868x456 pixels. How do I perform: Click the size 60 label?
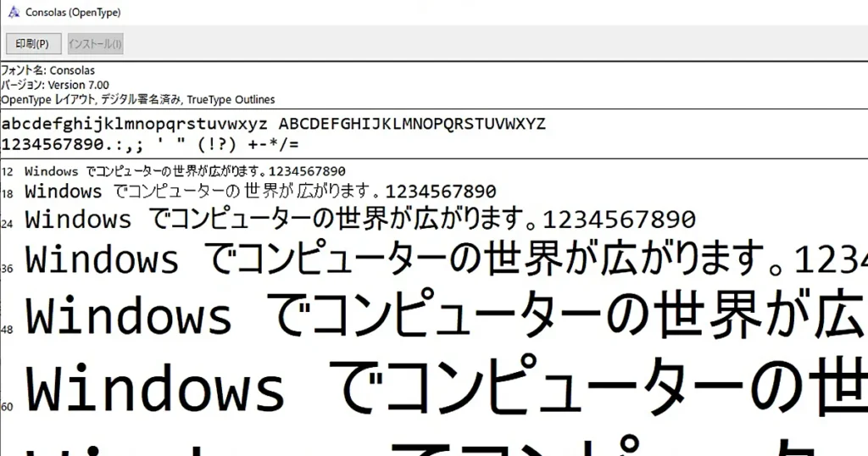click(7, 408)
